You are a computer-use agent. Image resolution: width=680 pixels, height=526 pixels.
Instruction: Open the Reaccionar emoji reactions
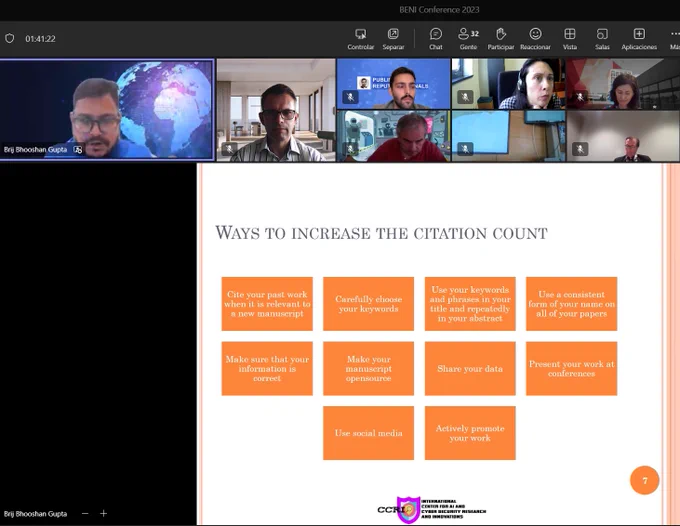[x=535, y=39]
